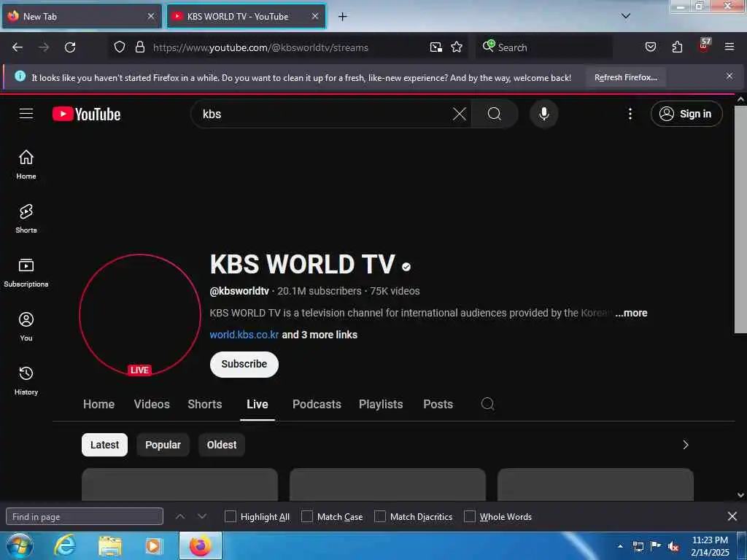747x560 pixels.
Task: Open the Firefox extensions panel
Action: [x=677, y=47]
